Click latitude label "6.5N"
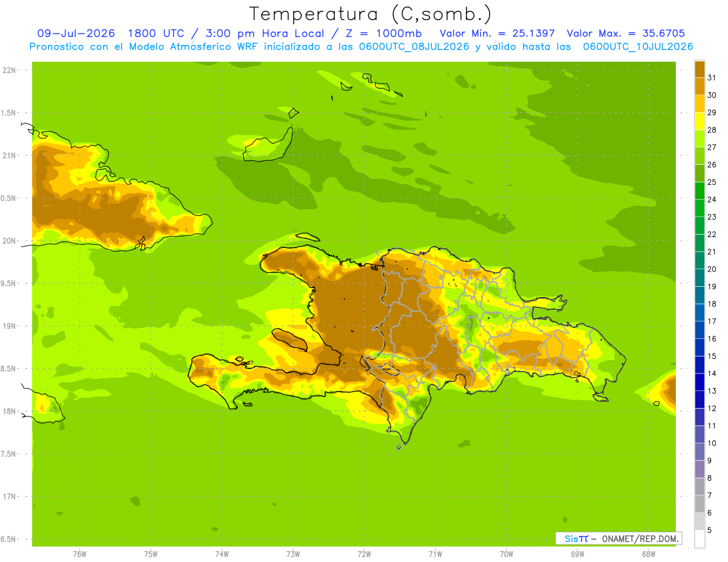 click(x=8, y=540)
